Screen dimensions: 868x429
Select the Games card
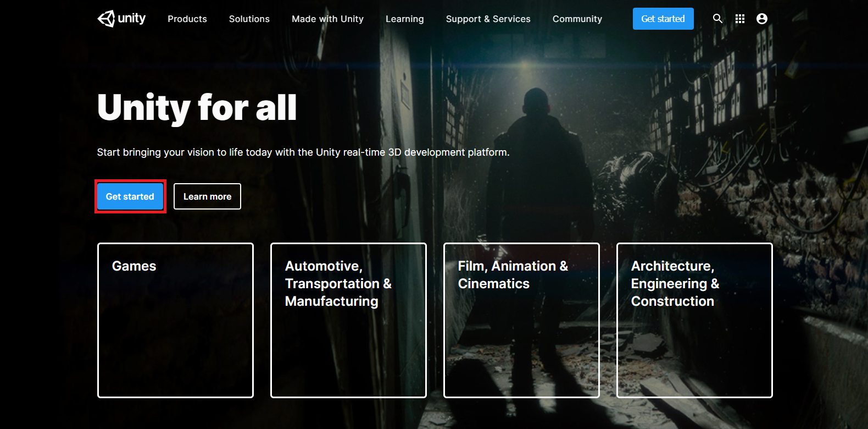click(175, 320)
